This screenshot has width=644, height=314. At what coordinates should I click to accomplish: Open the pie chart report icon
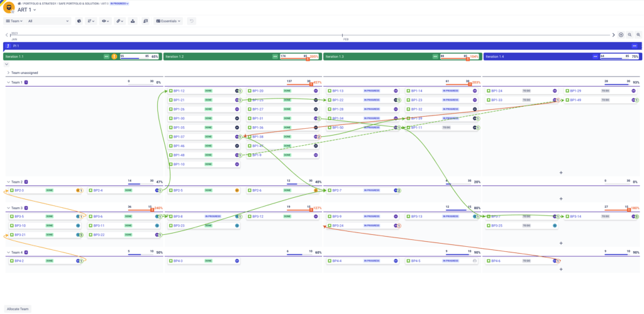[79, 21]
